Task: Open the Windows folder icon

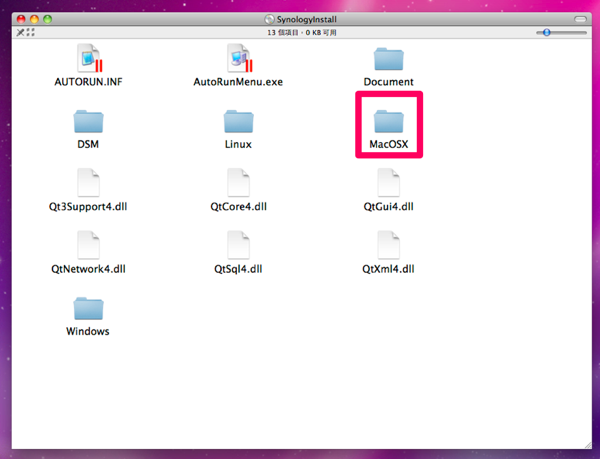Action: [x=88, y=308]
